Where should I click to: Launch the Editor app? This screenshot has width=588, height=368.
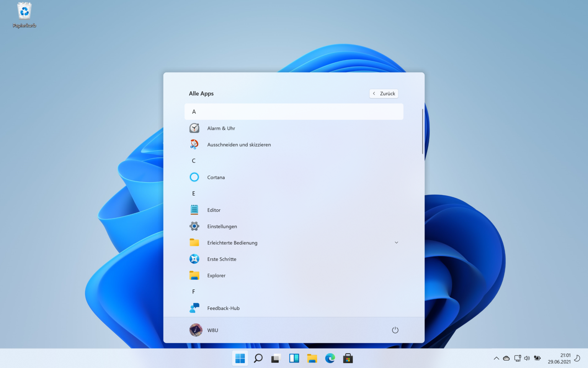coord(214,210)
